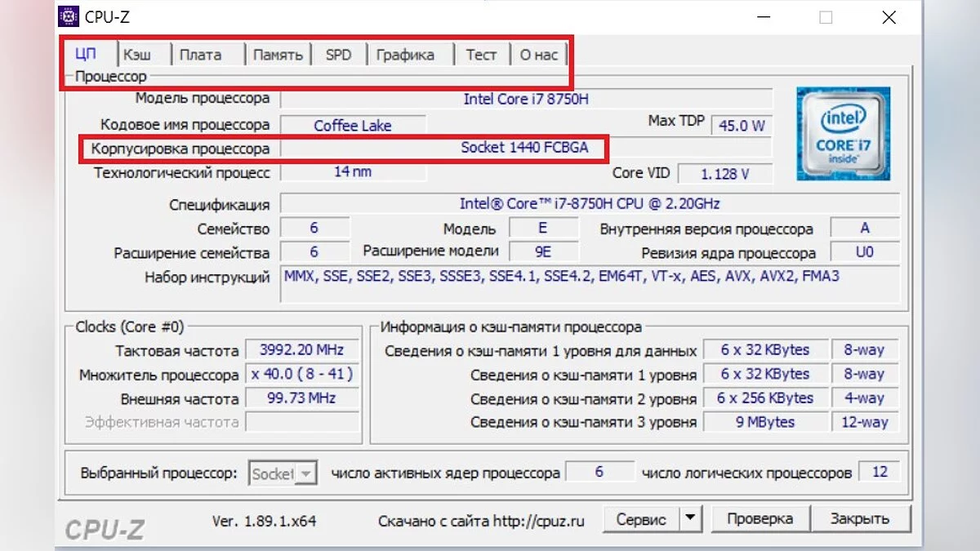Expand the Выбранный процессор socket dropdown
980x551 pixels.
[x=306, y=473]
